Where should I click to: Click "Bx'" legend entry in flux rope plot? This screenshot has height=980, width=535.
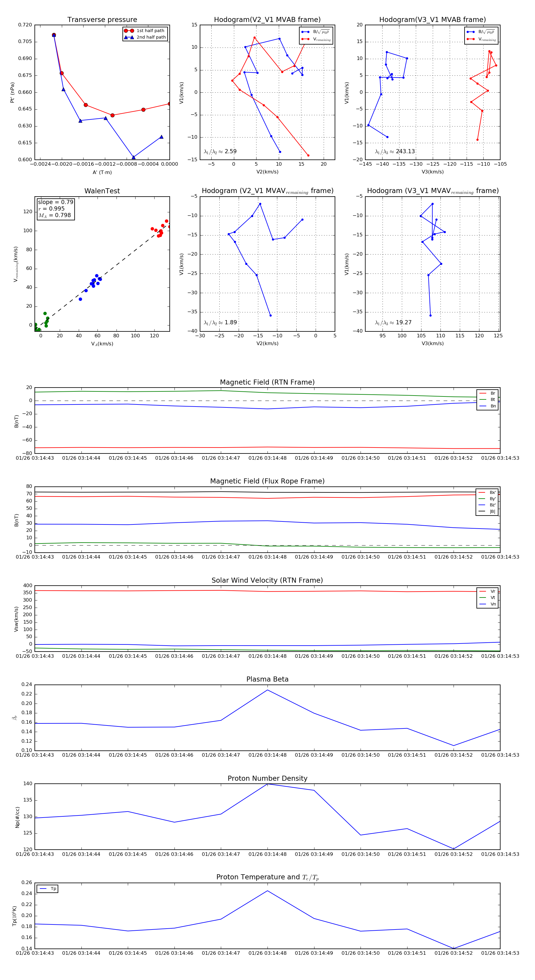pyautogui.click(x=487, y=492)
